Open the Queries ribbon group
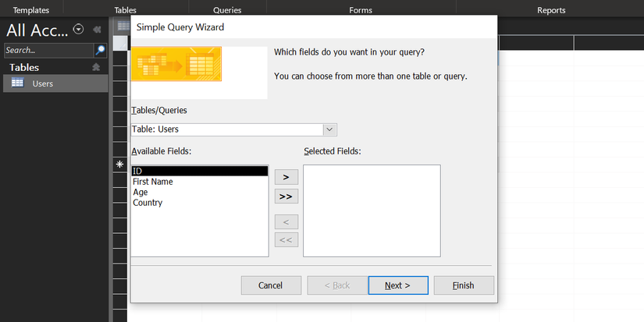 pos(227,10)
